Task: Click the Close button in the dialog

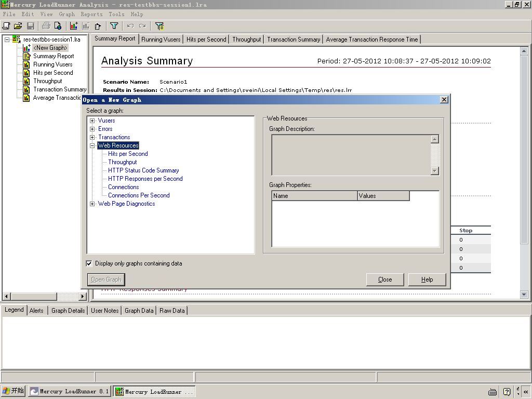Action: 385,280
